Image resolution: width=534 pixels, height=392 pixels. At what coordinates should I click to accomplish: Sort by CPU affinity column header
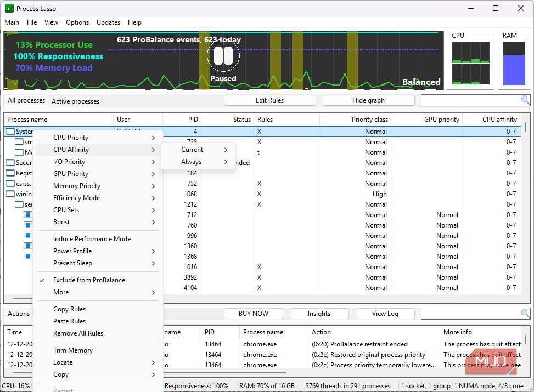click(490, 120)
